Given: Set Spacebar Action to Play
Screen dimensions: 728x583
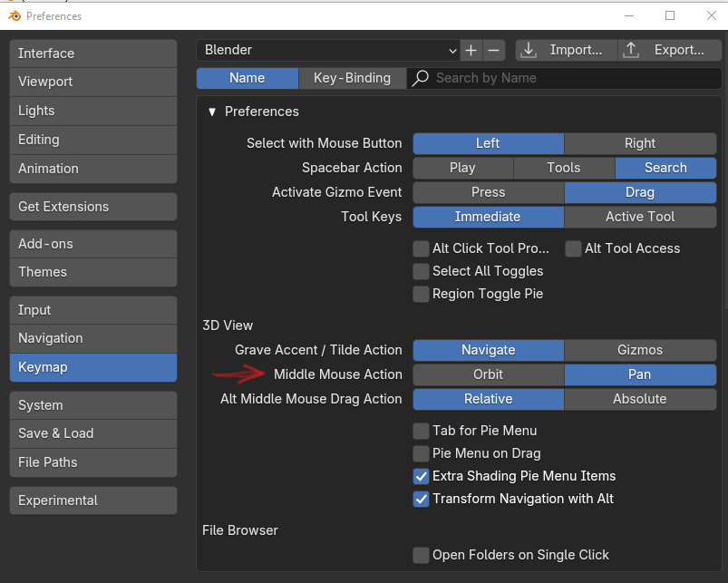Looking at the screenshot, I should tap(463, 168).
